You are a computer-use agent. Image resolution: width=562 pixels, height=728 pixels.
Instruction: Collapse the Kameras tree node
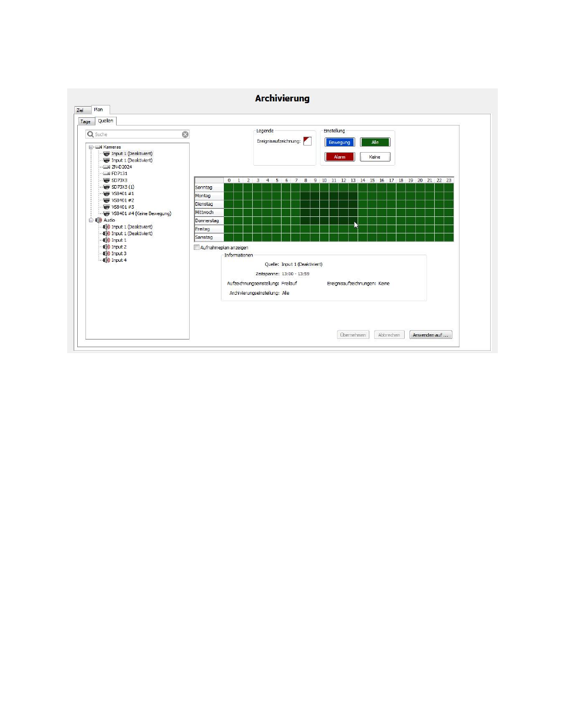click(x=91, y=147)
